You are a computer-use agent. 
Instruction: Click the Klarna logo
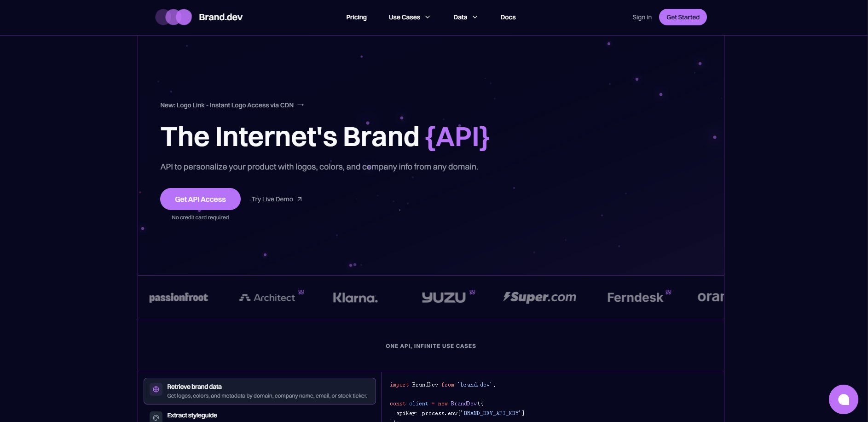(355, 298)
